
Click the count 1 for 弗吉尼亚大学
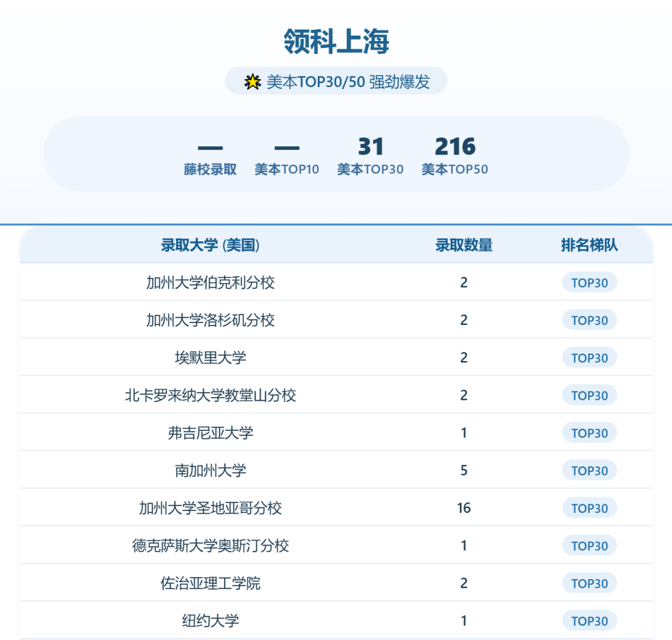click(x=464, y=433)
